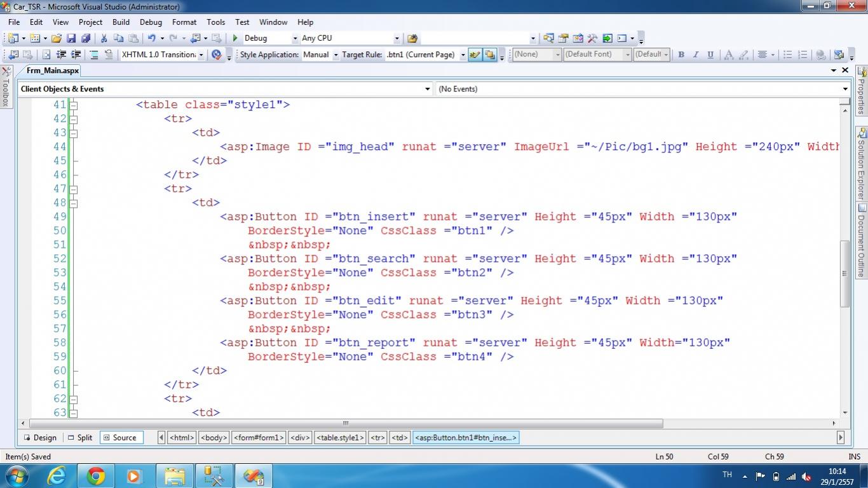This screenshot has width=868, height=488.
Task: Click the Decrease Indent icon
Action: pyautogui.click(x=61, y=55)
